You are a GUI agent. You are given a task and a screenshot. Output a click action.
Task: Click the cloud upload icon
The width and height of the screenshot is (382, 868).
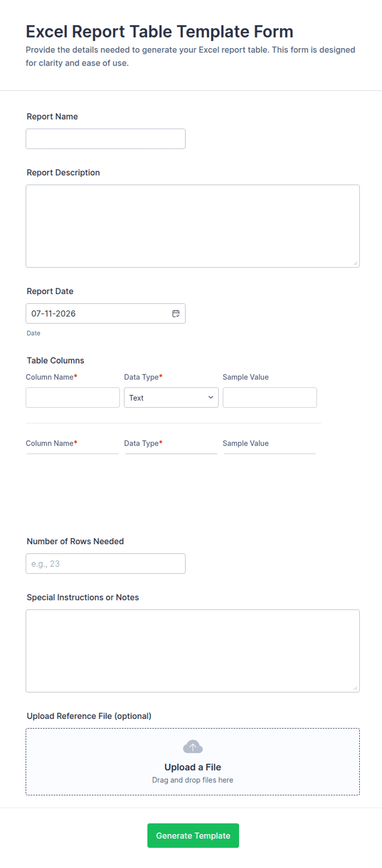tap(193, 746)
